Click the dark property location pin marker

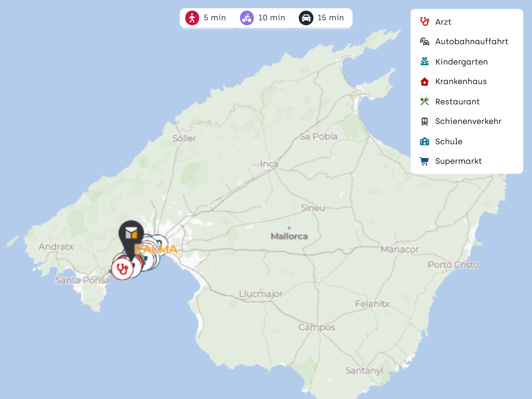pyautogui.click(x=131, y=234)
